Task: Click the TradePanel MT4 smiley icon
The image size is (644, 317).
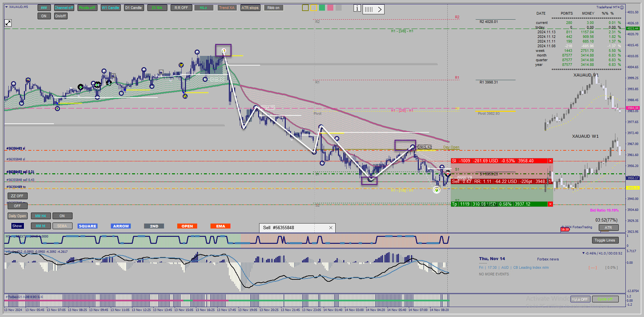Action: pos(622,7)
